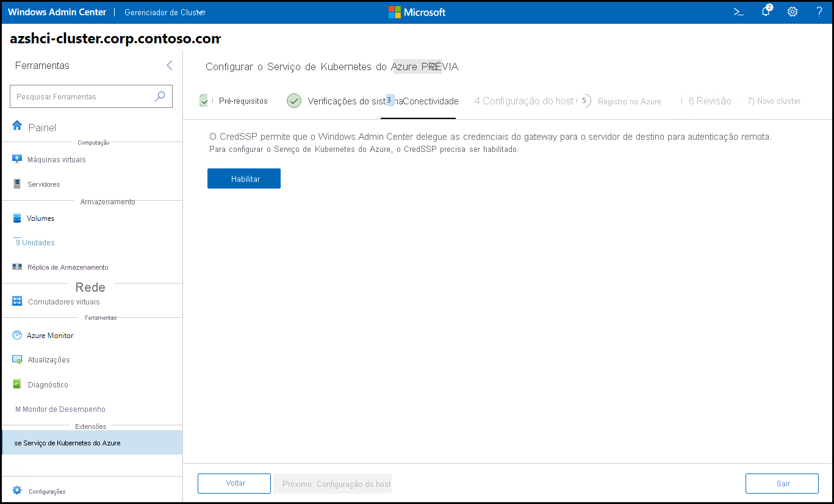Collapse the Ferramentas panel with the chevron

pyautogui.click(x=170, y=65)
